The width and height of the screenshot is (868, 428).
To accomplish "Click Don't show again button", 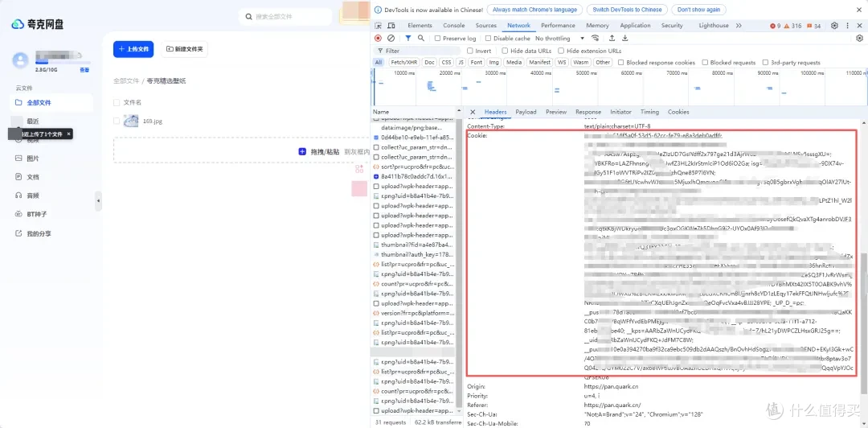I will pyautogui.click(x=698, y=10).
